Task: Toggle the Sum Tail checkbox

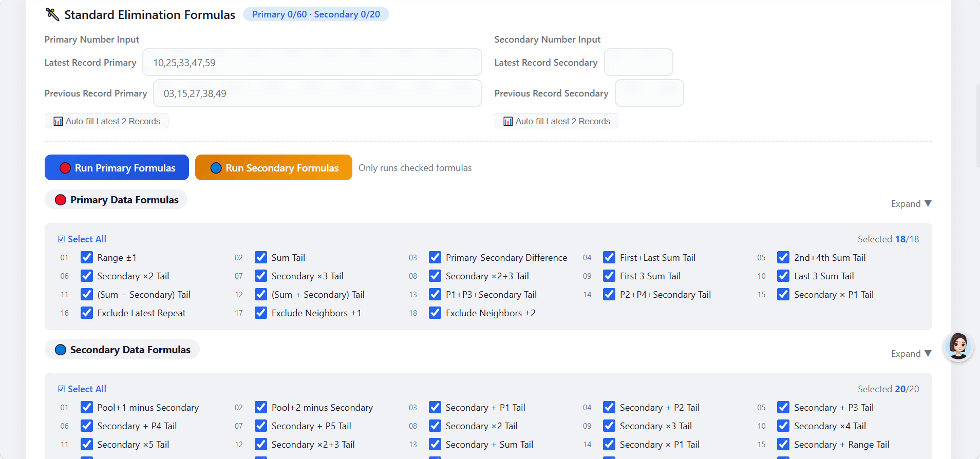Action: [x=261, y=257]
